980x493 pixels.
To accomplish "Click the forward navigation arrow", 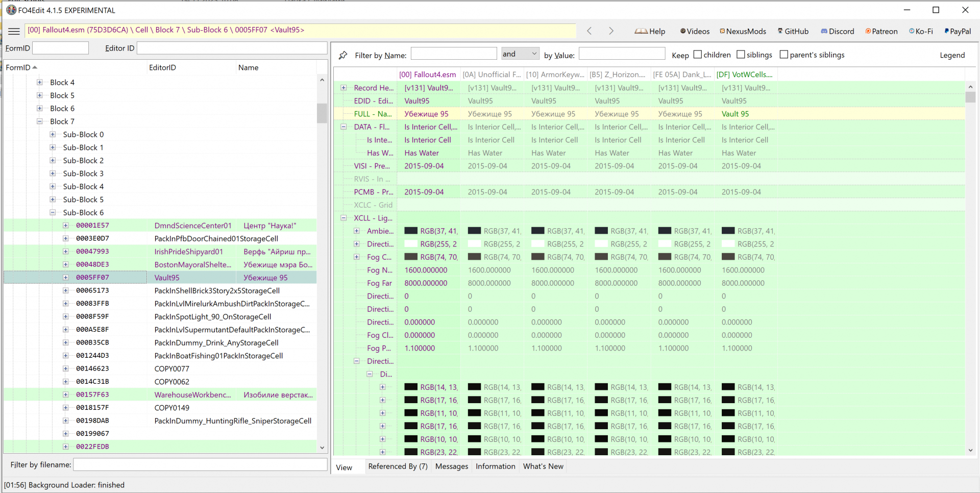I will pyautogui.click(x=611, y=31).
